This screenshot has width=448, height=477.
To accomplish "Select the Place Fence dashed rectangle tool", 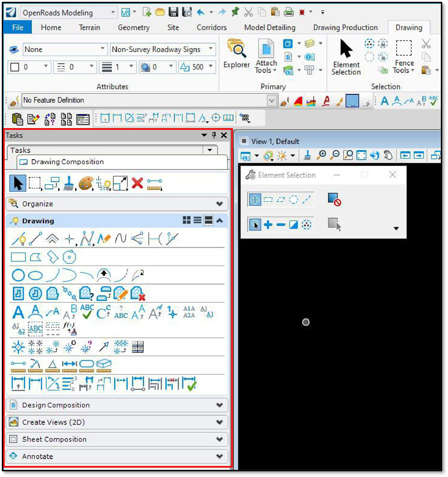I will pos(35,184).
